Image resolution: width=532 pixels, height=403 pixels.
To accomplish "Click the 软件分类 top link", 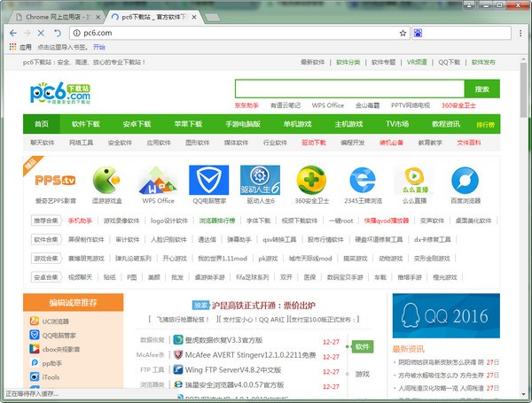I will pyautogui.click(x=348, y=62).
